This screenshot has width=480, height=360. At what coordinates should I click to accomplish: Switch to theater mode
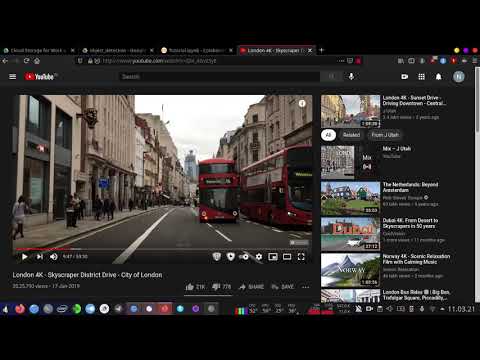[287, 257]
